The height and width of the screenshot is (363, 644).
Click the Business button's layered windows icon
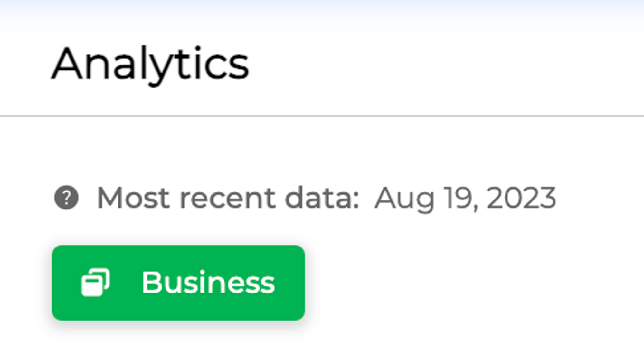95,283
